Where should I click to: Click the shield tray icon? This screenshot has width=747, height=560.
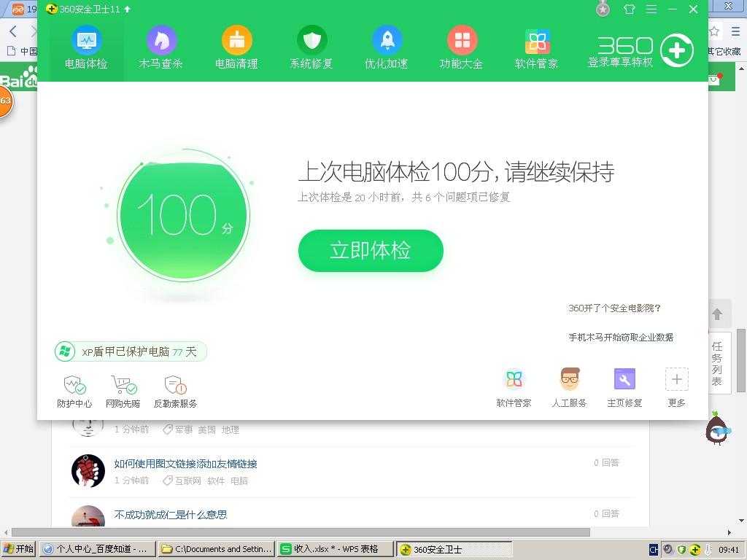tap(682, 550)
